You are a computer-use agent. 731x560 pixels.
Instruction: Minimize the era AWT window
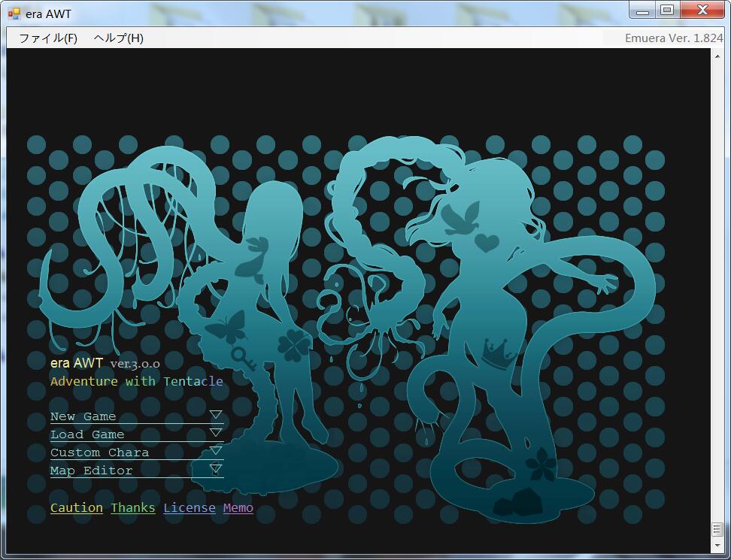[x=642, y=10]
